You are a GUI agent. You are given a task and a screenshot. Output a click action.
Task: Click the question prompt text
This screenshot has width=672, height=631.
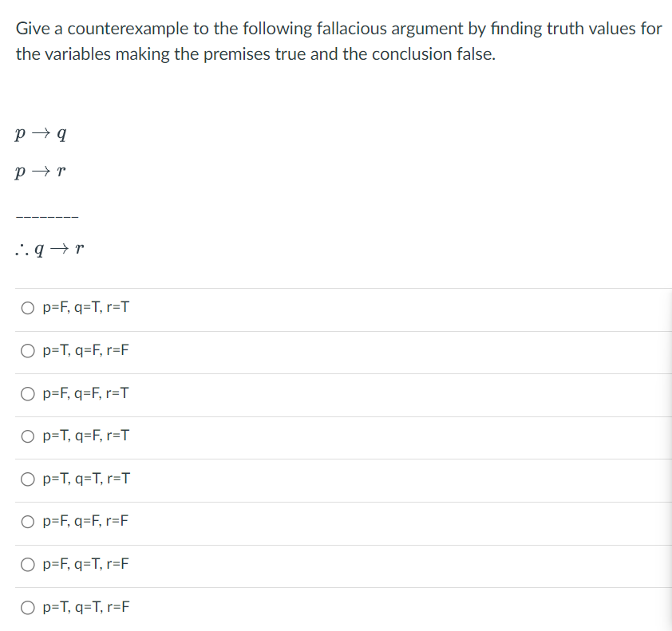338,41
